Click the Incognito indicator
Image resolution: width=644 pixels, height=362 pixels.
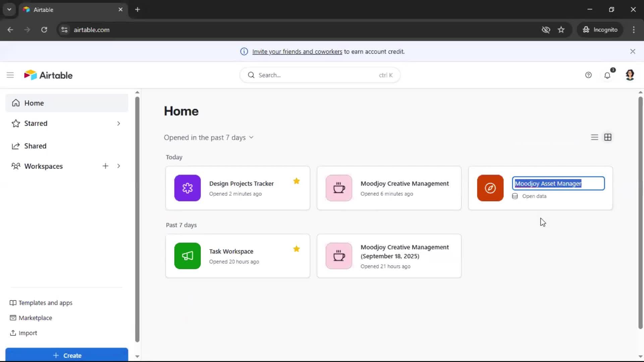[x=600, y=29]
